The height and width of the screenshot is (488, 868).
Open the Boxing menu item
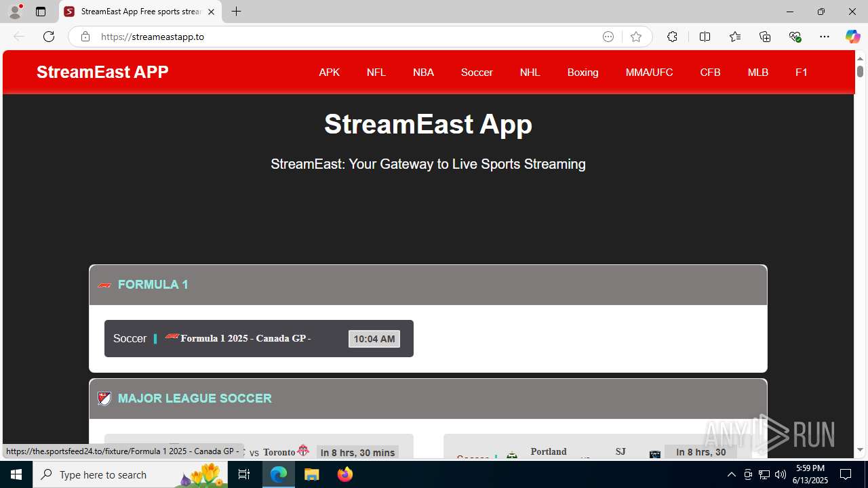pyautogui.click(x=583, y=73)
